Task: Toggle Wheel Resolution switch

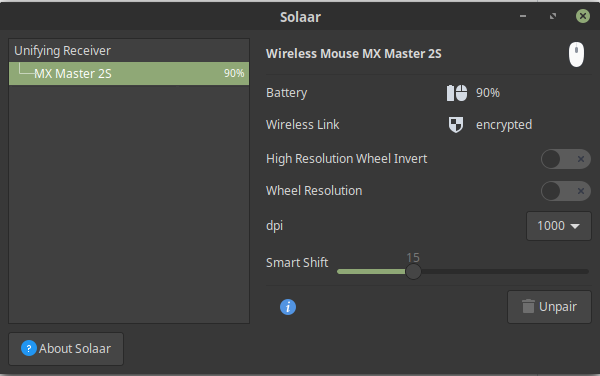Action: (x=566, y=191)
